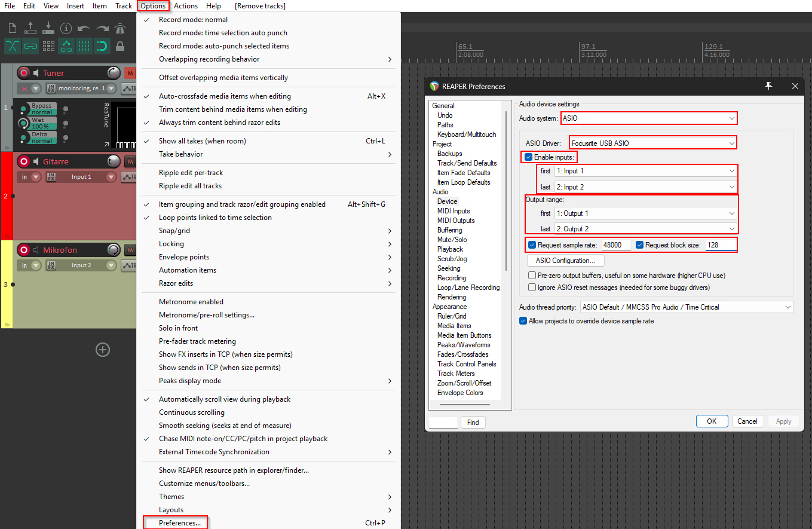This screenshot has width=812, height=529.
Task: Open the first output dropdown showing Output 1
Action: click(645, 213)
